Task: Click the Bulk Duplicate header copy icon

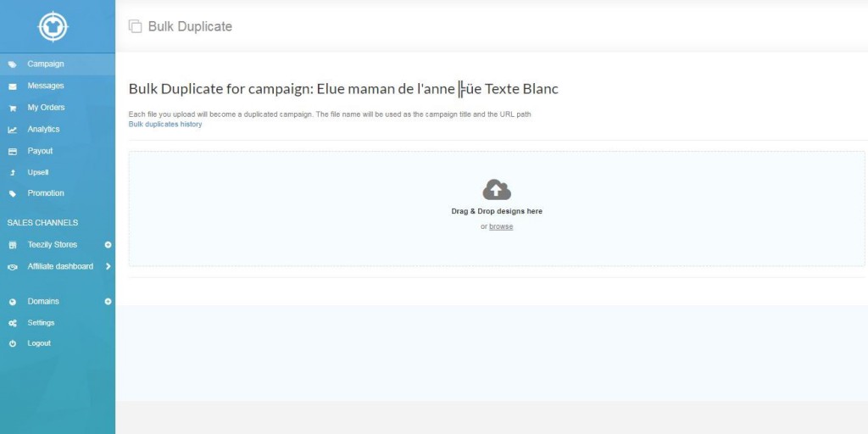Action: [x=135, y=26]
